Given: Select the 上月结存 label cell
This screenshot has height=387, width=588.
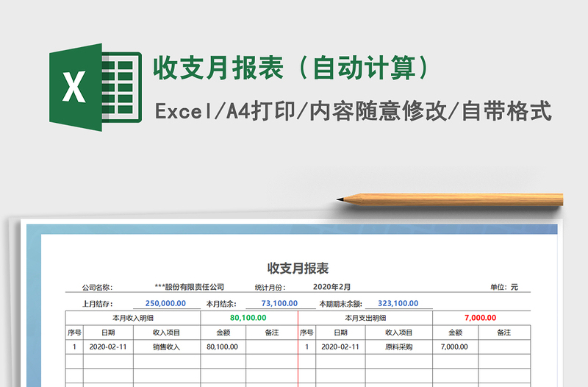Looking at the screenshot, I should point(97,303).
